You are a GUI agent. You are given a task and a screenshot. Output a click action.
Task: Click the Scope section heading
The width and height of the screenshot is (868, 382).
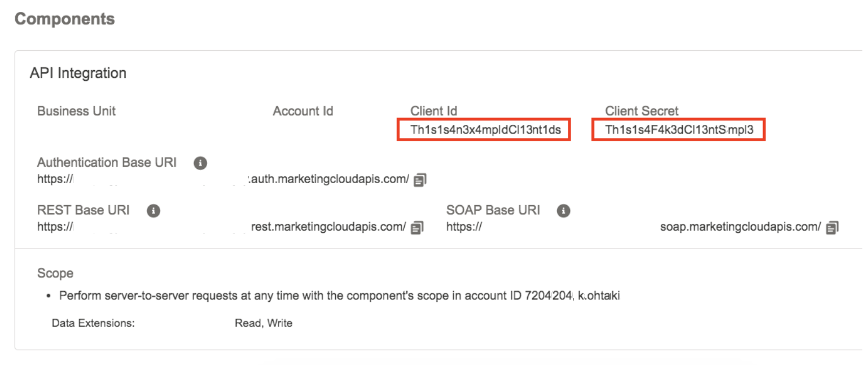pos(55,274)
